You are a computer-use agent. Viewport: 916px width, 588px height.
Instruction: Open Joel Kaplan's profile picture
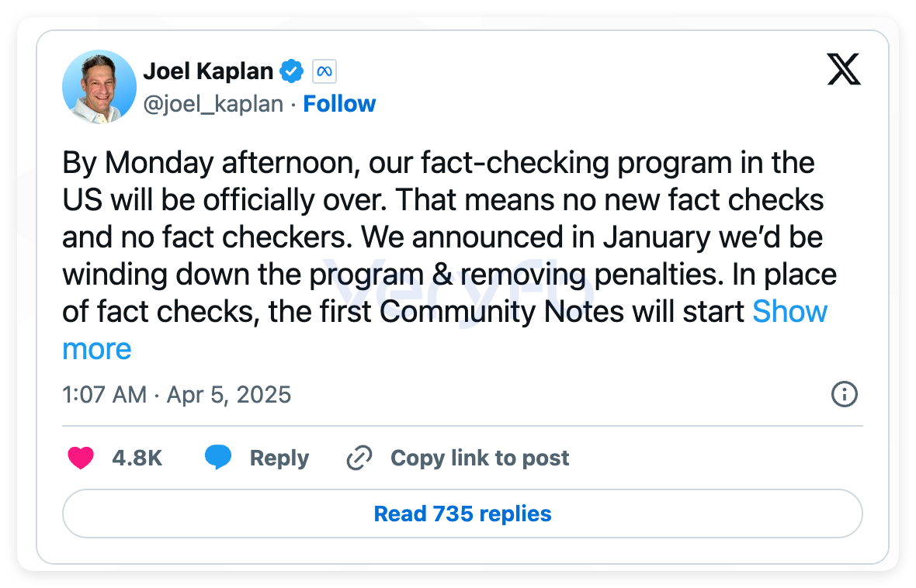(x=99, y=86)
